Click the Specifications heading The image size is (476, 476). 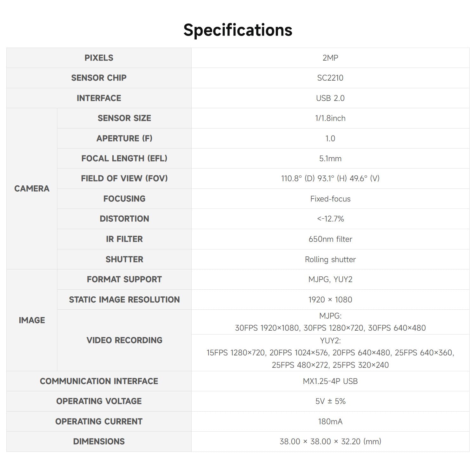coord(238,30)
